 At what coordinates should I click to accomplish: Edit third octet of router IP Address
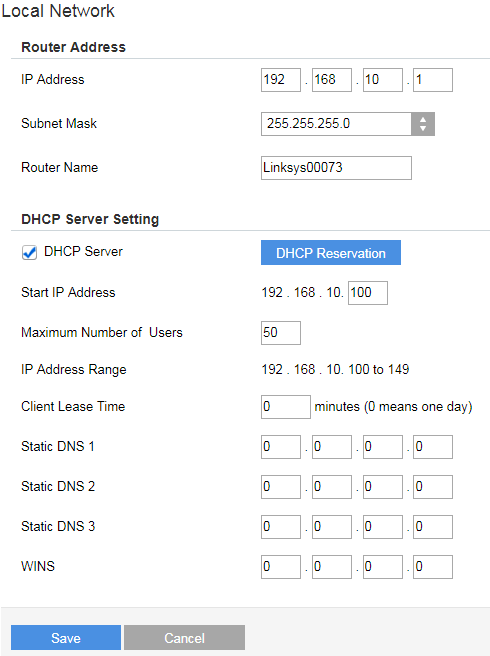[382, 80]
